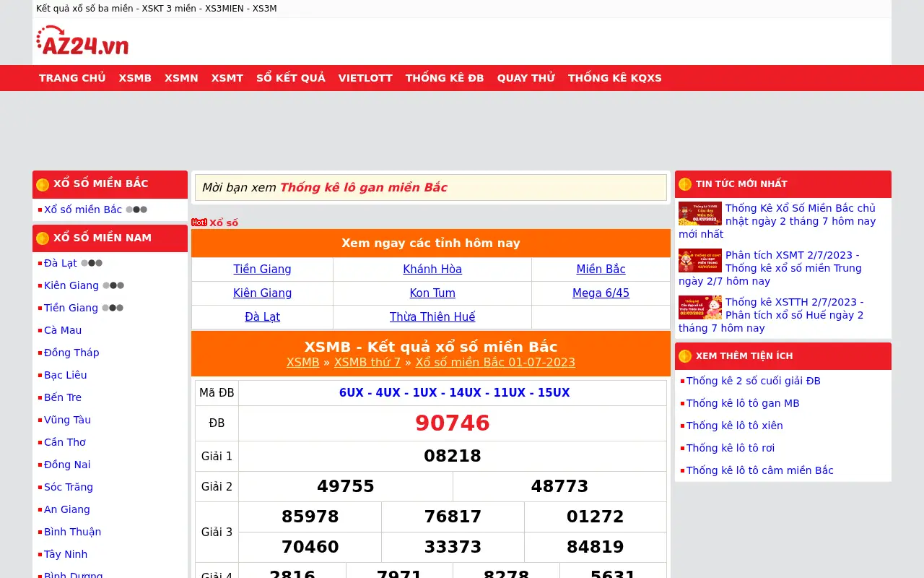Open Thừa Thiên Huế in provinces table

[x=432, y=317]
